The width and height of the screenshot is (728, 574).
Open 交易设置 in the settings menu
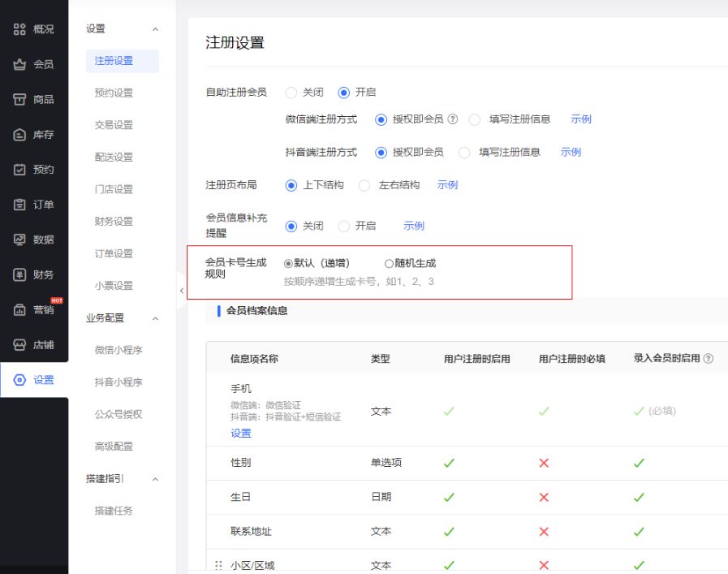point(114,125)
